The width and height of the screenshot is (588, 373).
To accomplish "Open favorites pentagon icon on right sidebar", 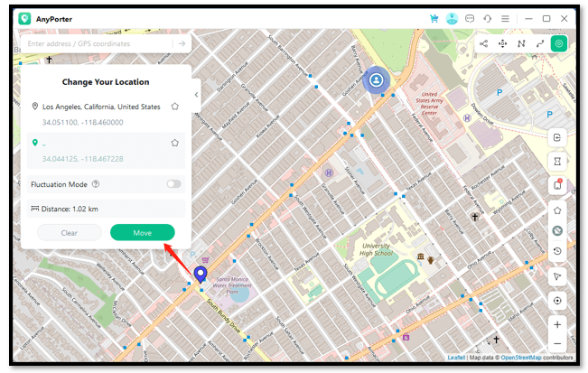I will pyautogui.click(x=557, y=210).
